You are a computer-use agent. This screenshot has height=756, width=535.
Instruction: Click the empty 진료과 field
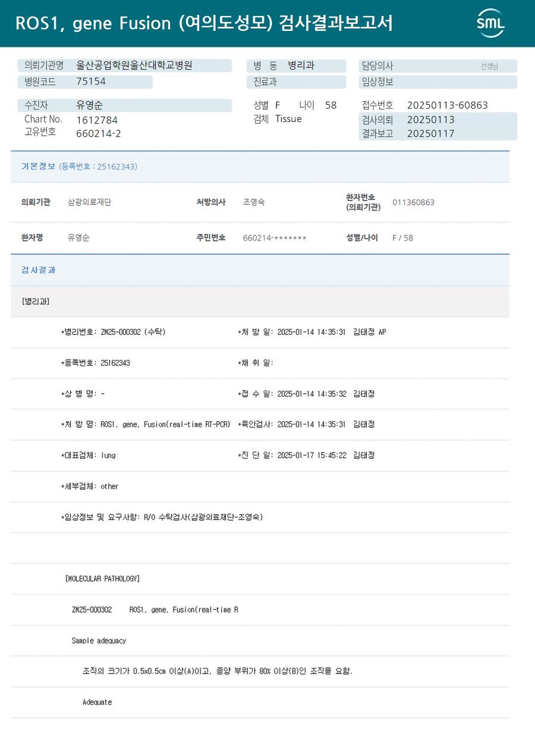(x=296, y=82)
